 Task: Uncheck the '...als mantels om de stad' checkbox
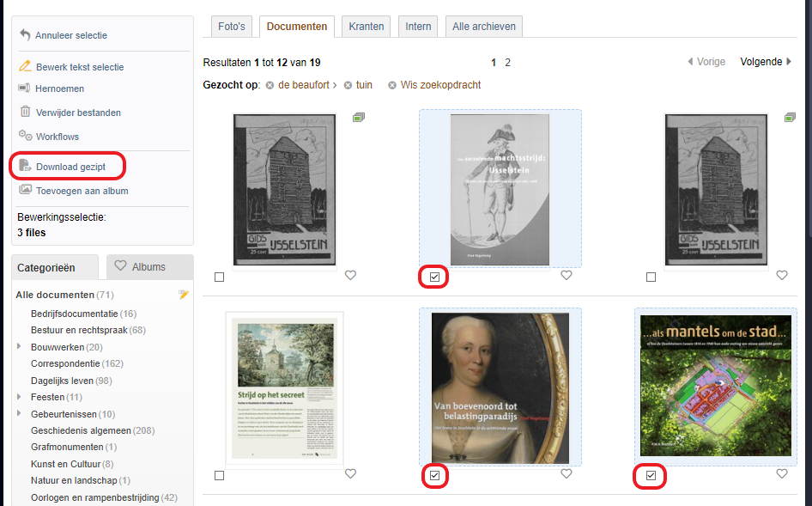651,476
